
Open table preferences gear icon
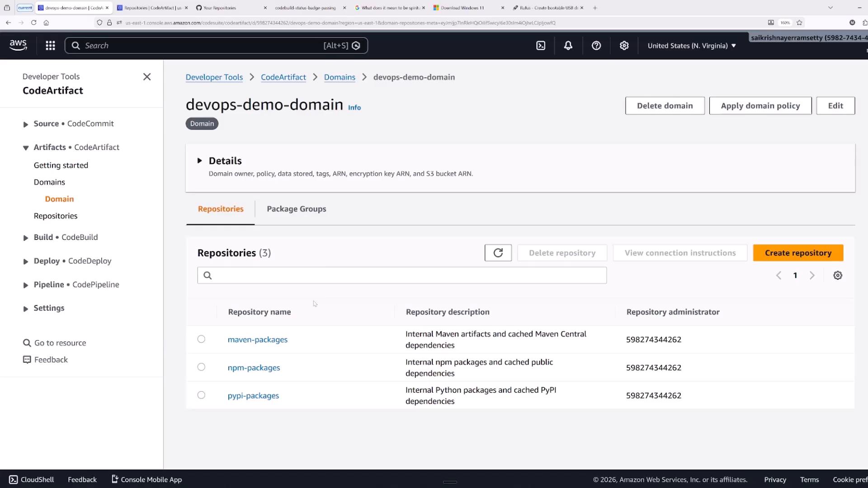coord(838,276)
